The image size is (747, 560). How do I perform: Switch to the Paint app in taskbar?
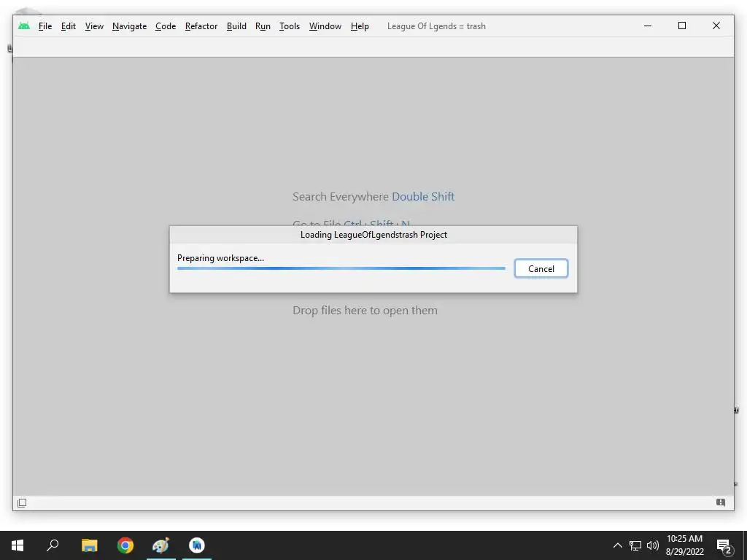(161, 545)
